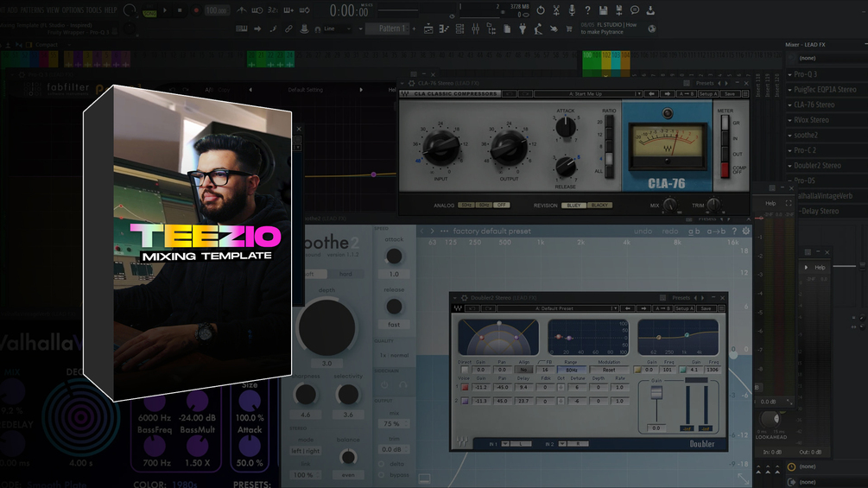Toggle Doubler2 Direct checkbox

click(465, 370)
